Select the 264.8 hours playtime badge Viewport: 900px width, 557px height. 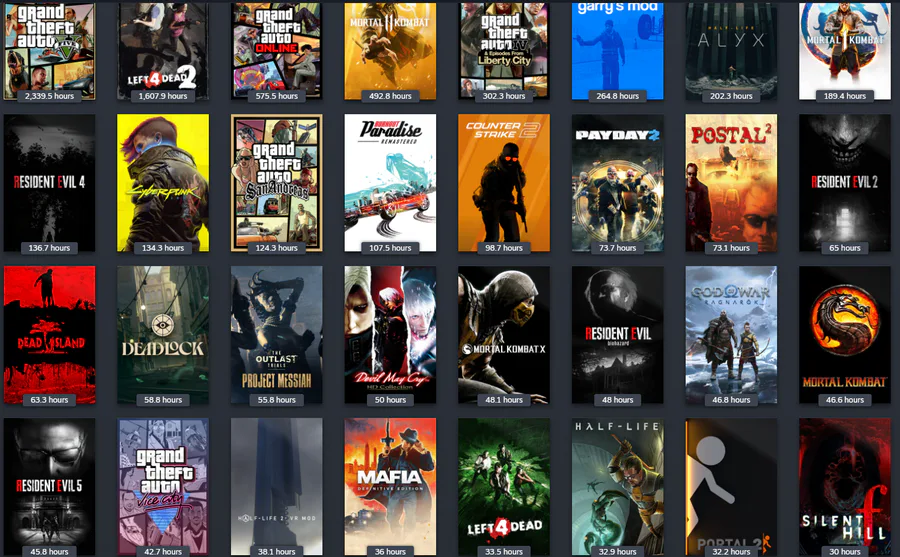coord(618,96)
